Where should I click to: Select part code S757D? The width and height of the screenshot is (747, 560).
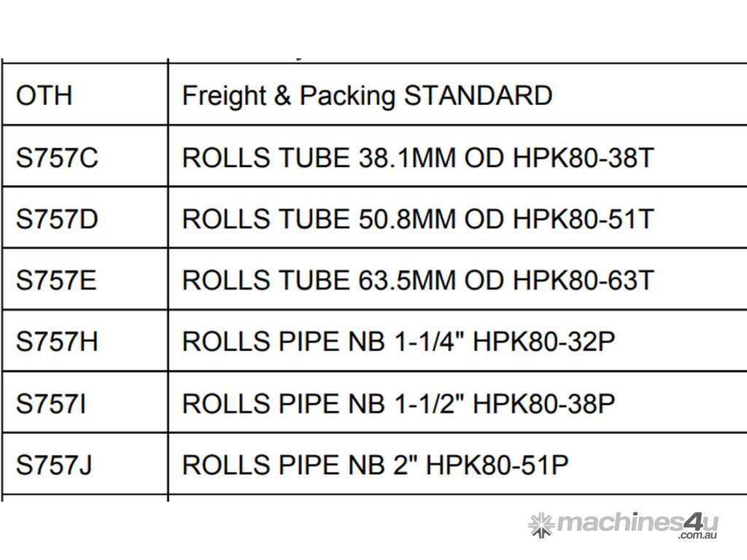point(56,219)
